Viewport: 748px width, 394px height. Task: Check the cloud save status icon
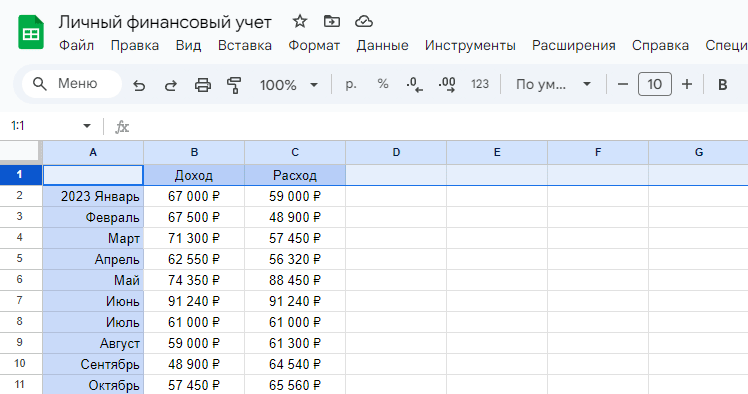[x=364, y=21]
